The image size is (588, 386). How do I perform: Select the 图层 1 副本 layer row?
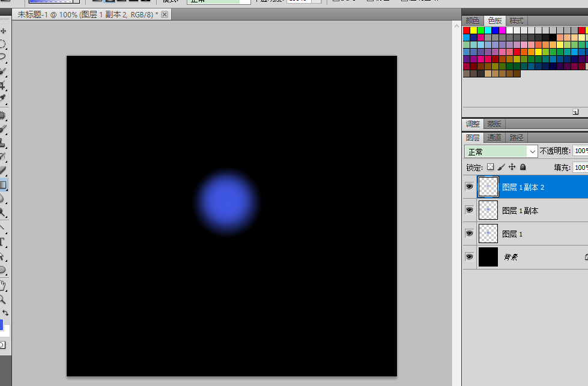[532, 210]
